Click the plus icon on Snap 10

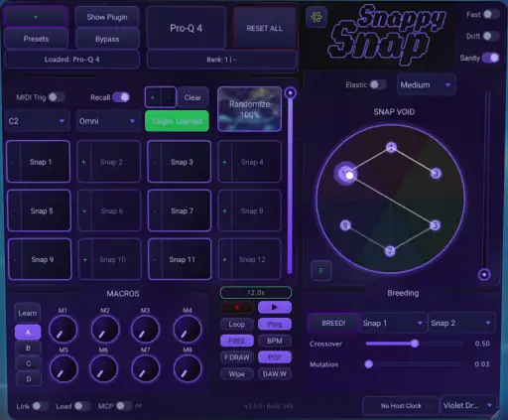(x=85, y=259)
